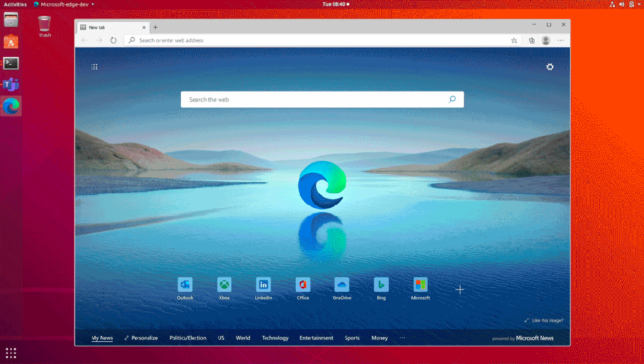Open the page settings gear
644x364 pixels.
tap(550, 67)
